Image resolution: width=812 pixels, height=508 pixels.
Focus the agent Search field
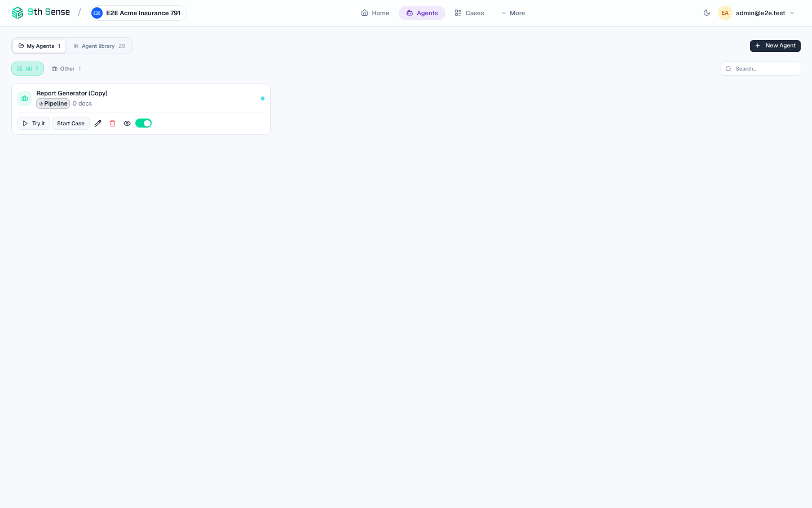tap(761, 69)
